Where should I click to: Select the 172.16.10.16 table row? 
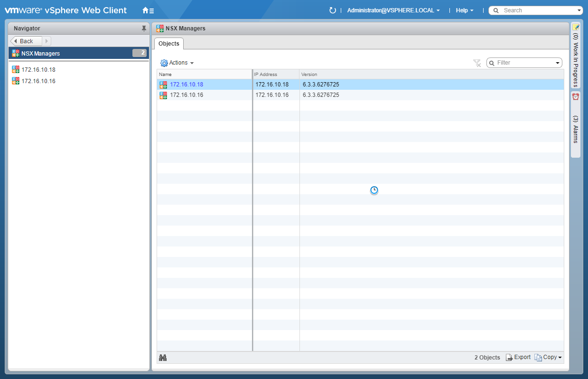(361, 95)
